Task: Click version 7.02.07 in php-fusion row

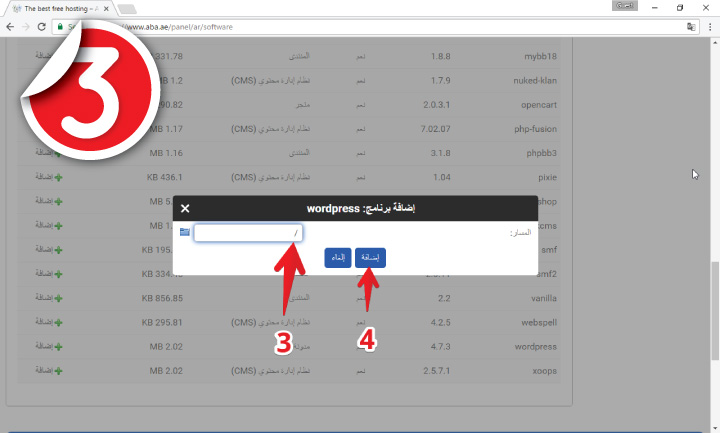Action: tap(435, 129)
